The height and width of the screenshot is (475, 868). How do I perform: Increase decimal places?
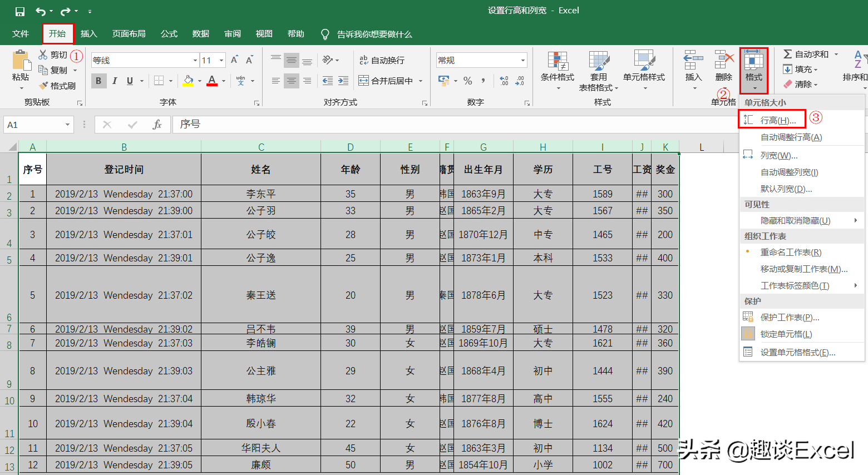tap(504, 81)
